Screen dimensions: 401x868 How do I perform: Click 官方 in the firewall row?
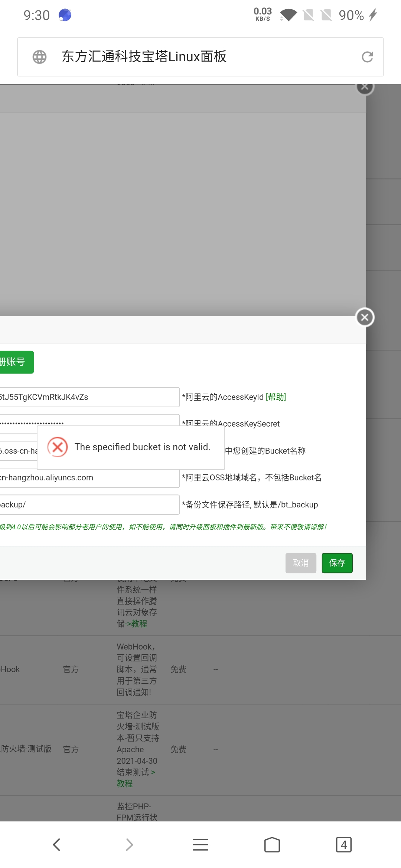(71, 750)
